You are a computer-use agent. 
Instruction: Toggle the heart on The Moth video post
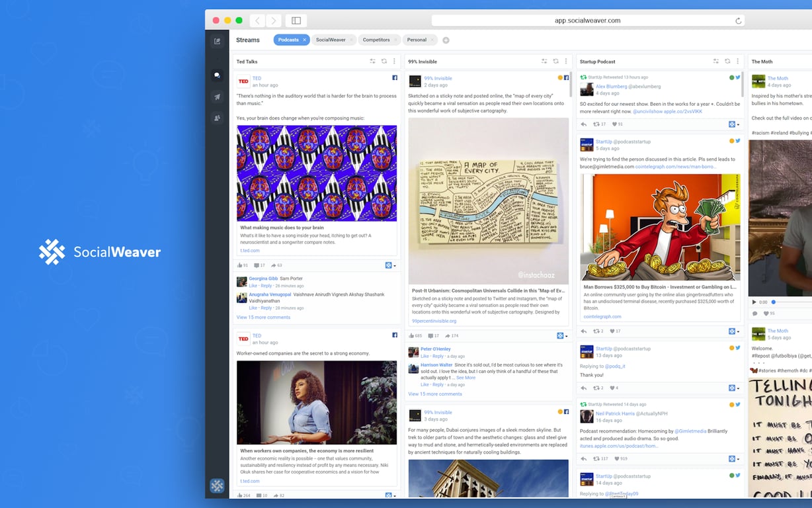click(766, 314)
